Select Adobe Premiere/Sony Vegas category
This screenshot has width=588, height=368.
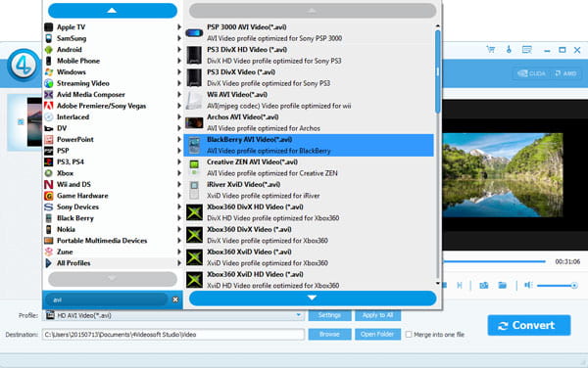[113, 106]
